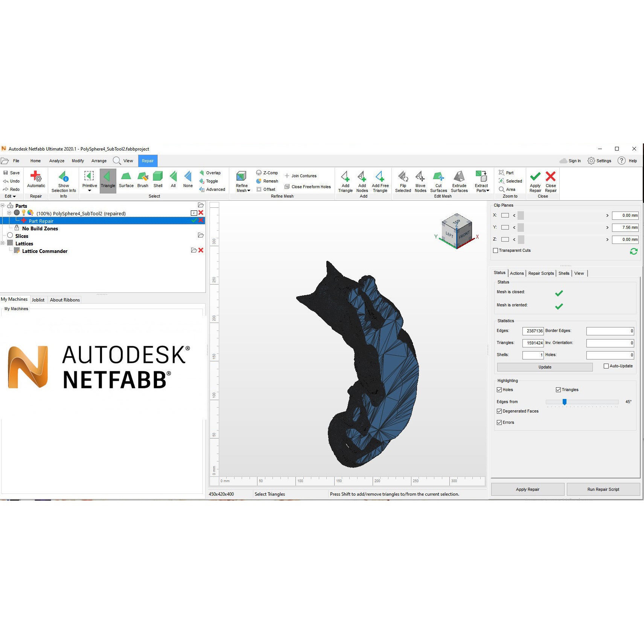Zoom to Area
This screenshot has height=644, width=644.
pyautogui.click(x=507, y=189)
